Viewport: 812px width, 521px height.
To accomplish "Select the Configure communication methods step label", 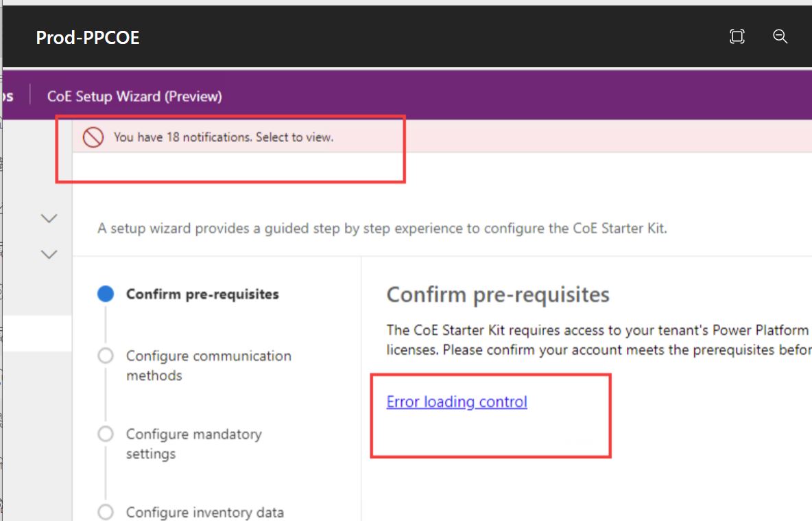I will (208, 365).
